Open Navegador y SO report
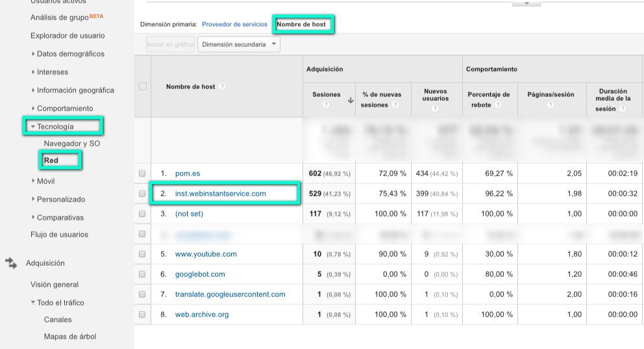The height and width of the screenshot is (349, 644). tap(72, 144)
